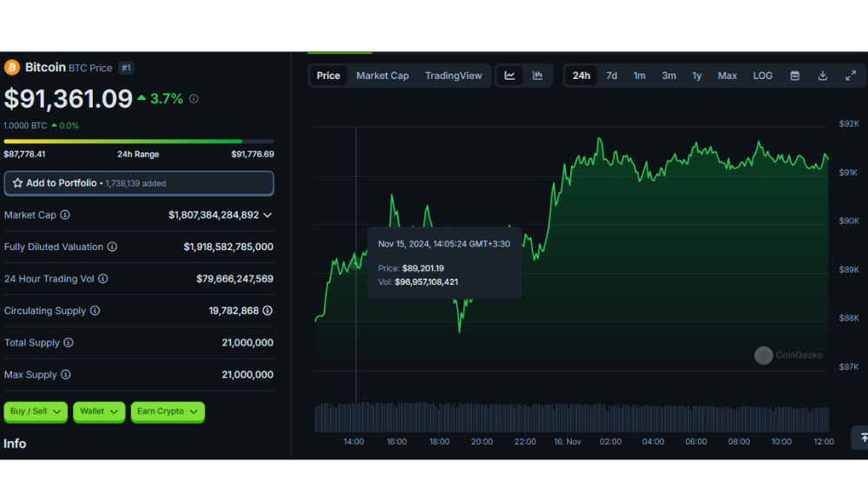The width and height of the screenshot is (868, 488).
Task: Switch to candlestick chart view icon
Action: [537, 76]
